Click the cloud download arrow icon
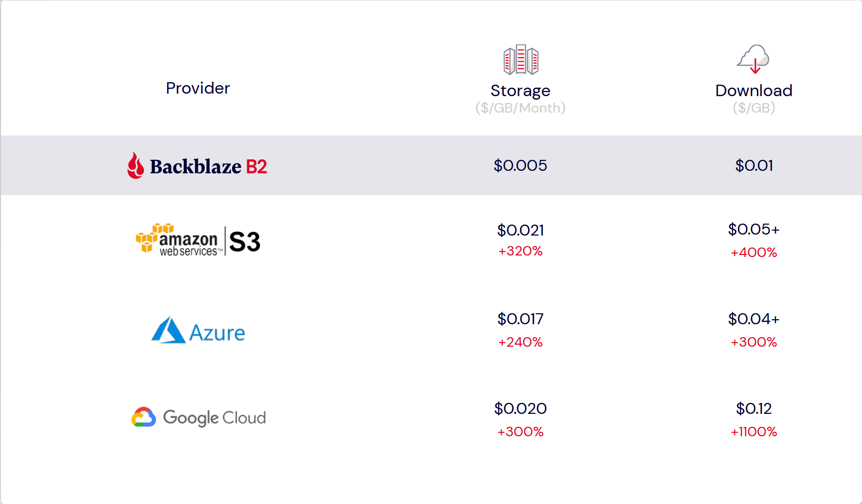Image resolution: width=862 pixels, height=504 pixels. 753,59
